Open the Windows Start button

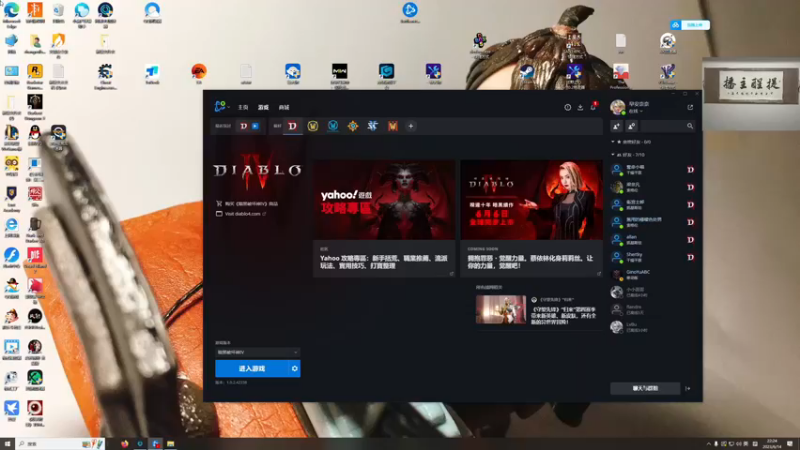click(x=7, y=444)
